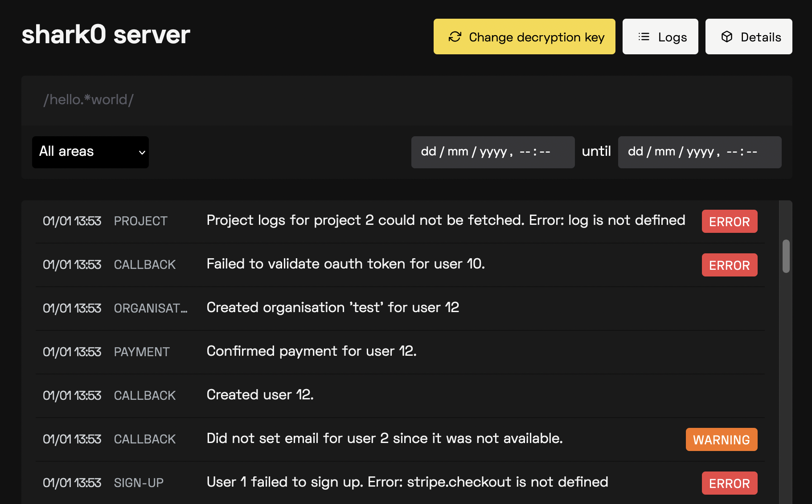The width and height of the screenshot is (812, 504).
Task: Open the Logs view
Action: [x=660, y=37]
